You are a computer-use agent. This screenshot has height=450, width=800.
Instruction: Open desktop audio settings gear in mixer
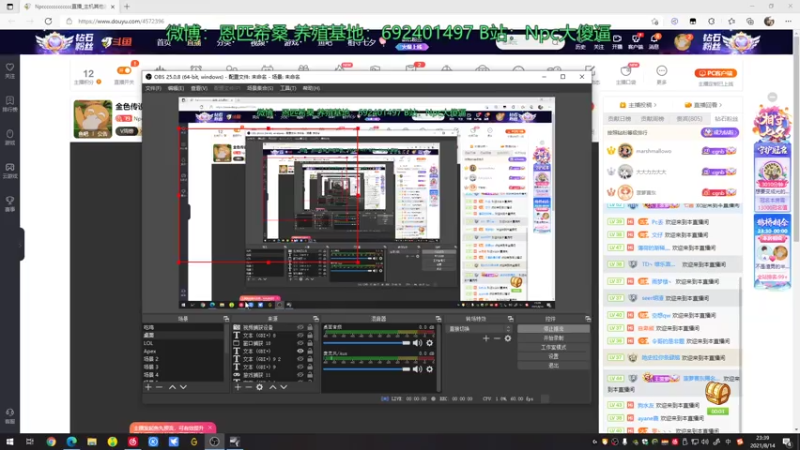[x=430, y=343]
